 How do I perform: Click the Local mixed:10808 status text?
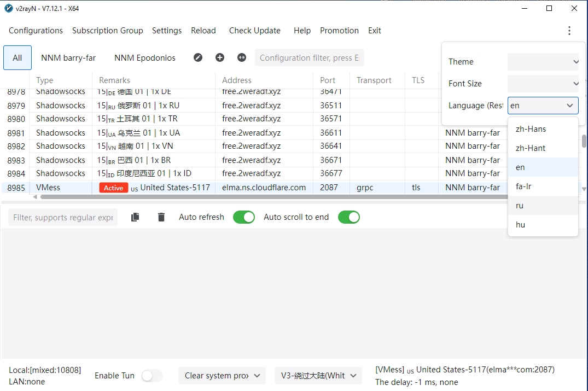45,370
